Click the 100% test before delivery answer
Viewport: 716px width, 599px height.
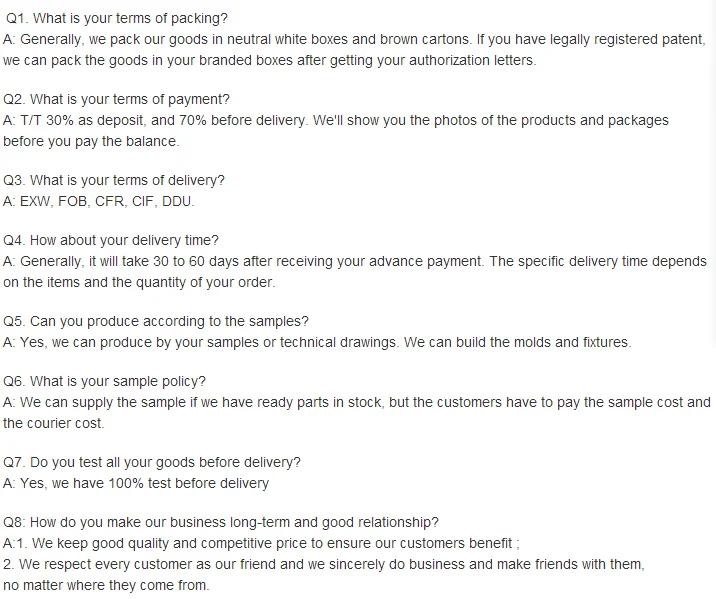[136, 483]
